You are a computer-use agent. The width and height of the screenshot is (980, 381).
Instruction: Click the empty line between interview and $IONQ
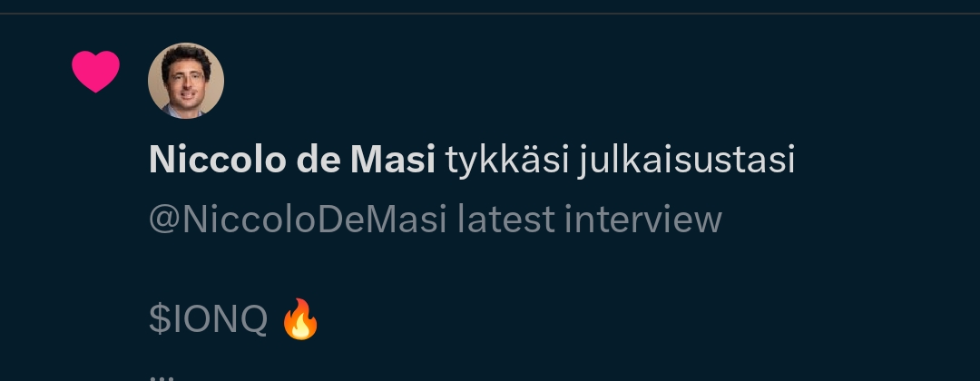[437, 269]
